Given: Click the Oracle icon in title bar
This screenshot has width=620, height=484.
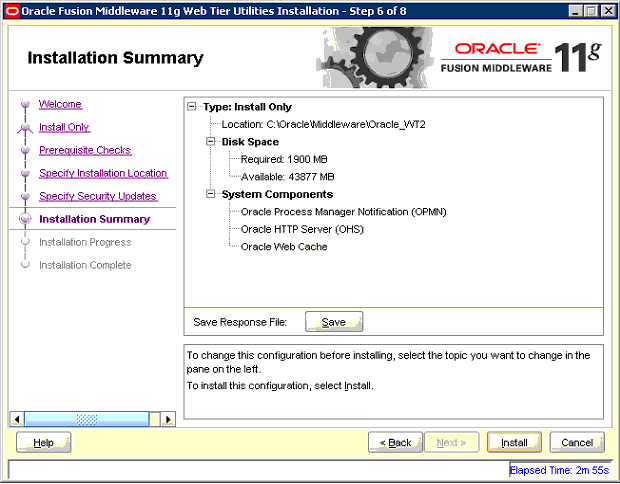Looking at the screenshot, I should (x=11, y=11).
